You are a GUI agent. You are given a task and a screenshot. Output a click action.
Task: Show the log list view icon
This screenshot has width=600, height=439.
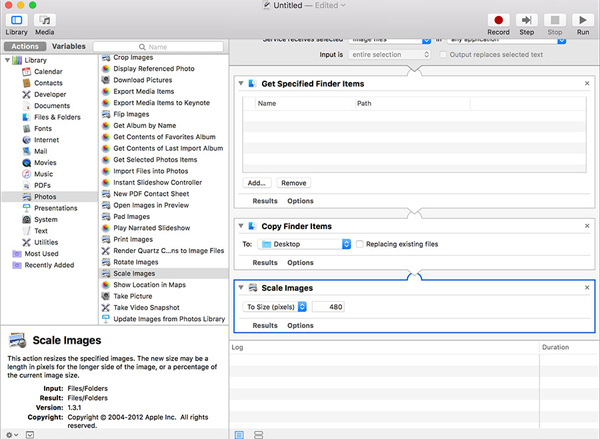239,435
